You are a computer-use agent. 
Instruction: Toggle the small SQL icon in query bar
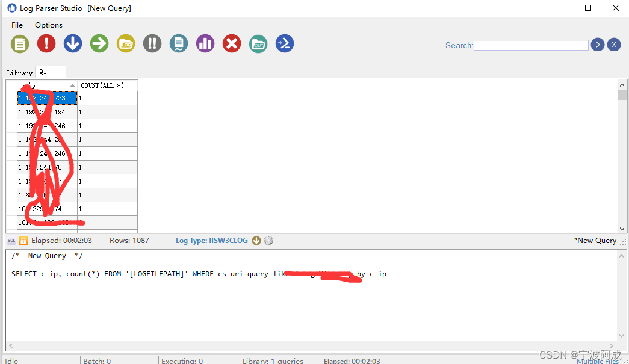point(11,241)
